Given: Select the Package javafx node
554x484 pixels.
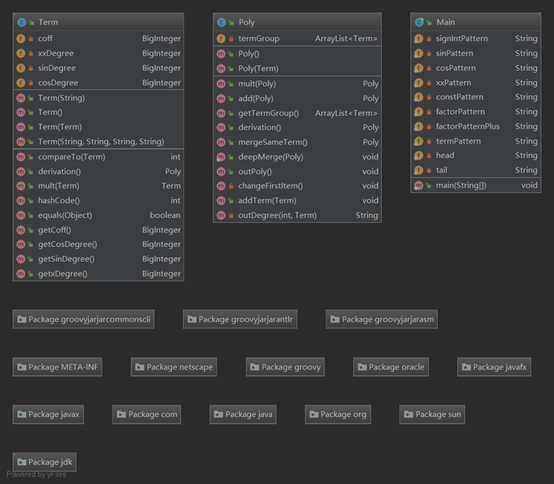Looking at the screenshot, I should (x=494, y=367).
